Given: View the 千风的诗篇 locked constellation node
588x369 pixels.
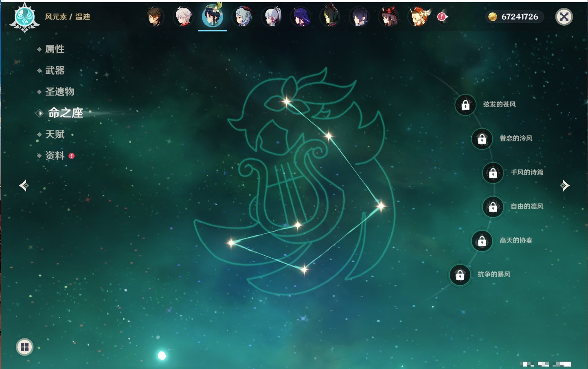Looking at the screenshot, I should pos(493,173).
